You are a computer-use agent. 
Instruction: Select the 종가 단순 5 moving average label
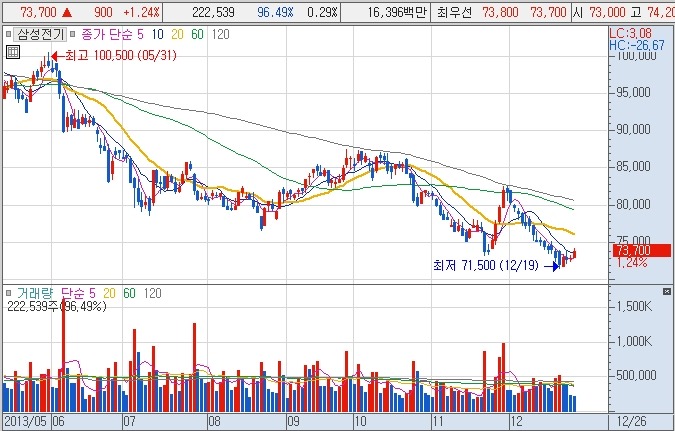[x=112, y=34]
